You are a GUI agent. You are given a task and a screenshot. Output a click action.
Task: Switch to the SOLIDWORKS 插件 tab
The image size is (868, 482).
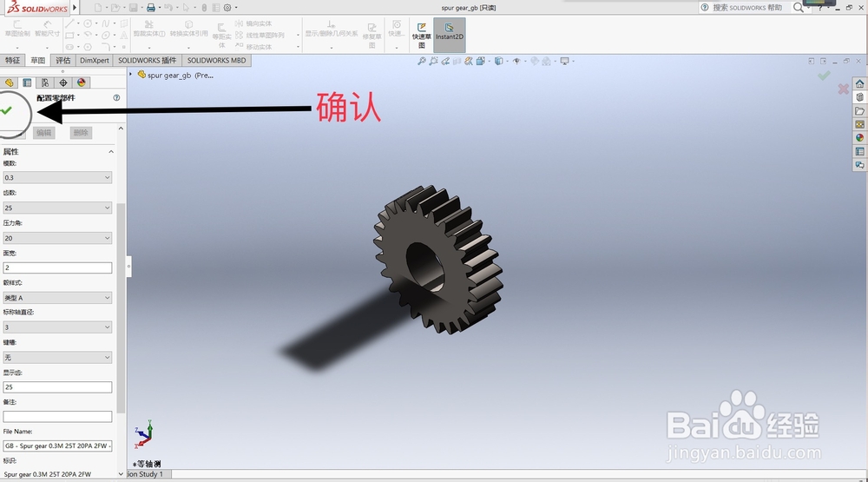coord(147,61)
